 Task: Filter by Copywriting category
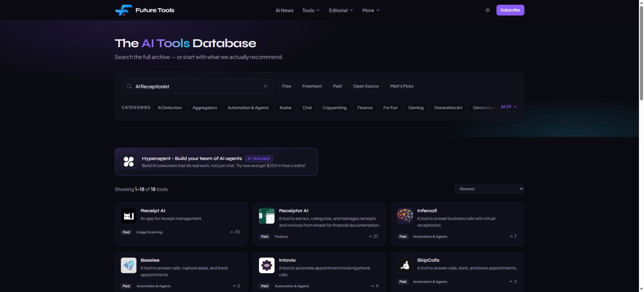(334, 108)
